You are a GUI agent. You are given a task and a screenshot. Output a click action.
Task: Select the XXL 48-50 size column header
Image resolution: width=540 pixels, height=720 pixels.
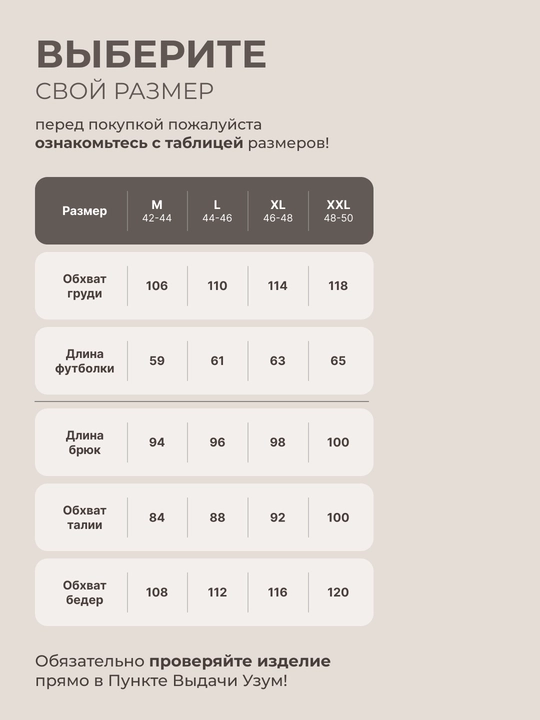tap(338, 211)
